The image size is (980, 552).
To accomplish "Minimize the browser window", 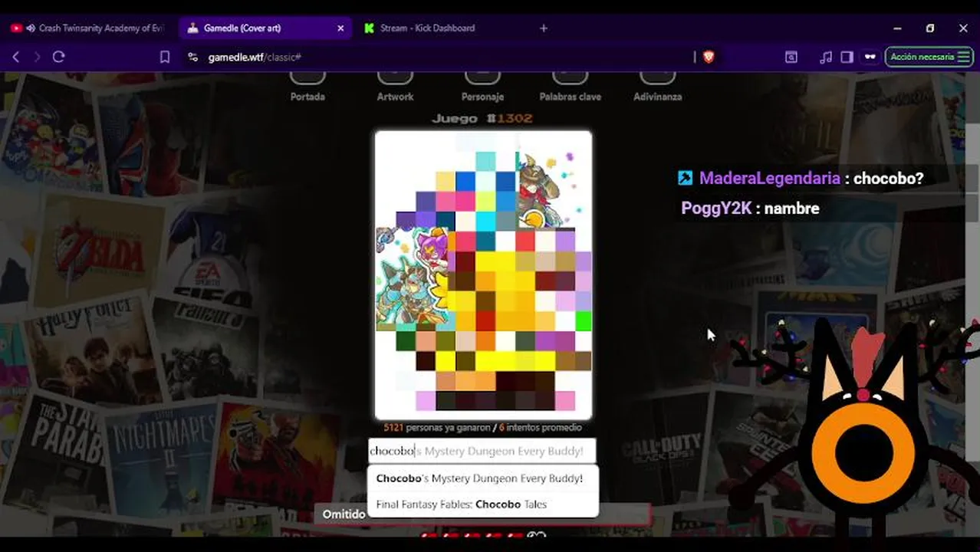I will click(x=897, y=28).
